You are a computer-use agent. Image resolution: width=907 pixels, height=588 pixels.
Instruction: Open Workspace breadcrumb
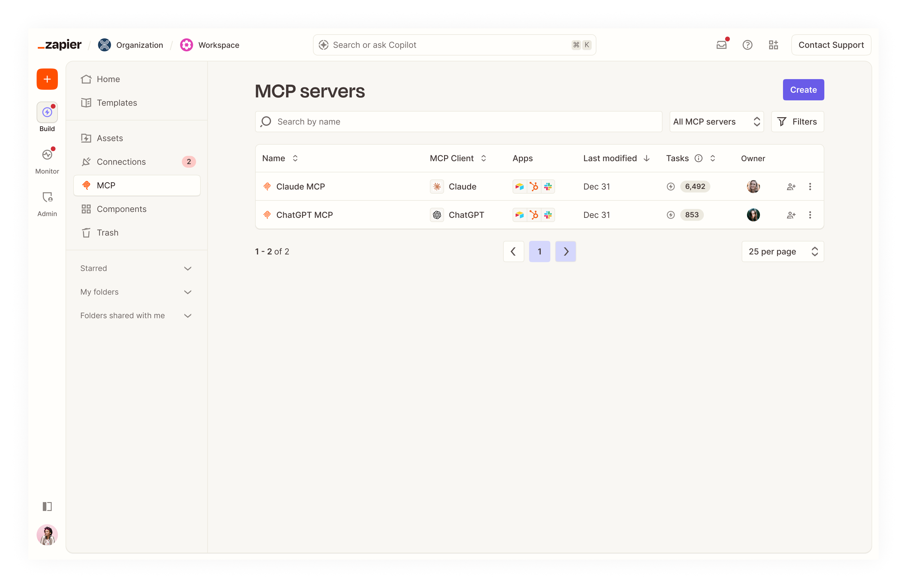click(210, 45)
